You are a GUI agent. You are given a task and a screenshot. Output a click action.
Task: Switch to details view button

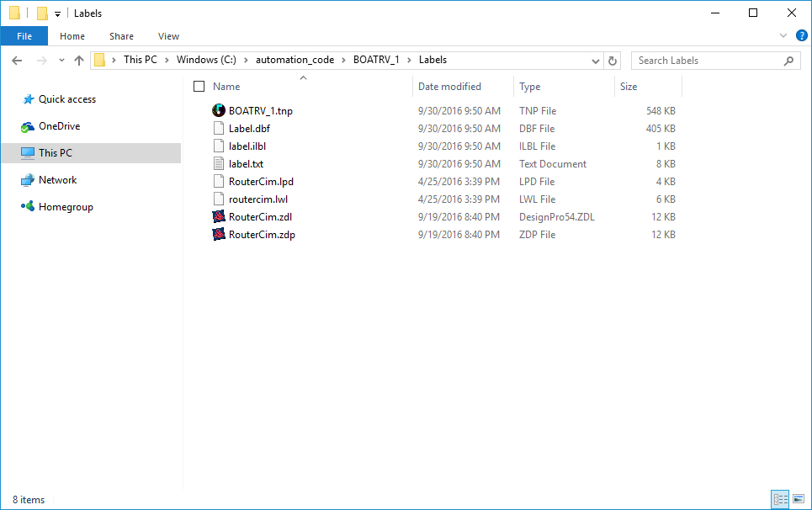point(780,499)
